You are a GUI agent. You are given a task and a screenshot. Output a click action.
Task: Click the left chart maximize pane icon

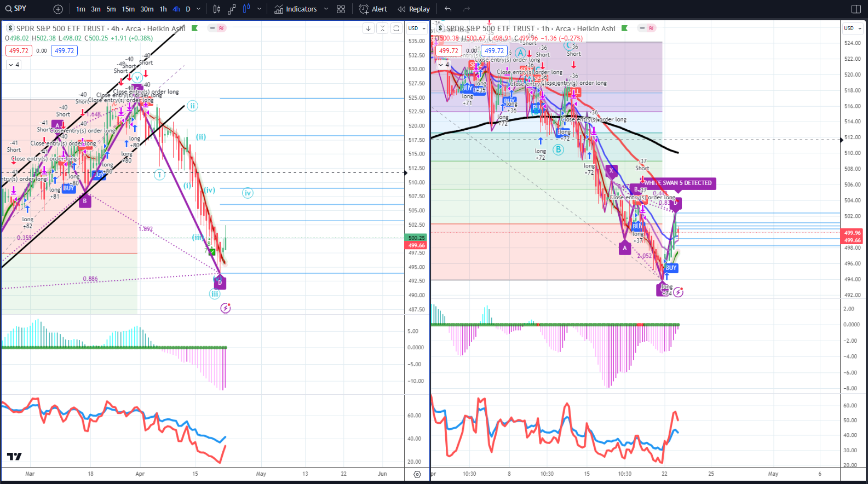pos(396,28)
